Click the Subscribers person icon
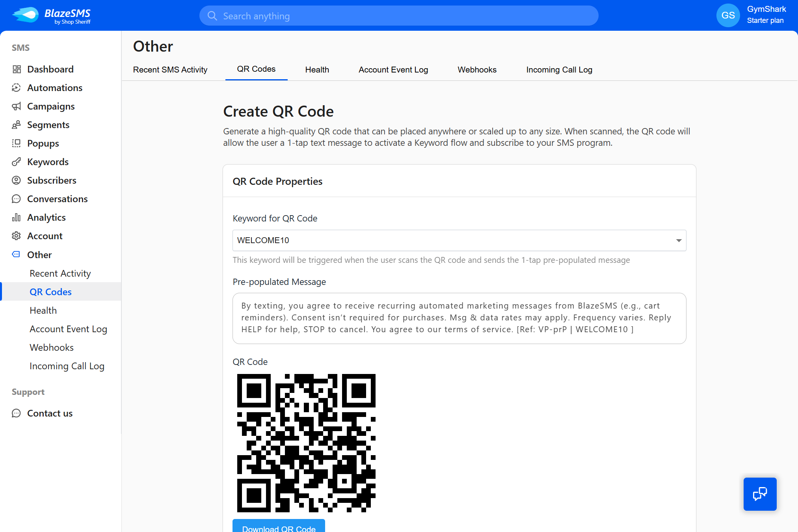Screen dimensions: 798x532 (x=17, y=180)
